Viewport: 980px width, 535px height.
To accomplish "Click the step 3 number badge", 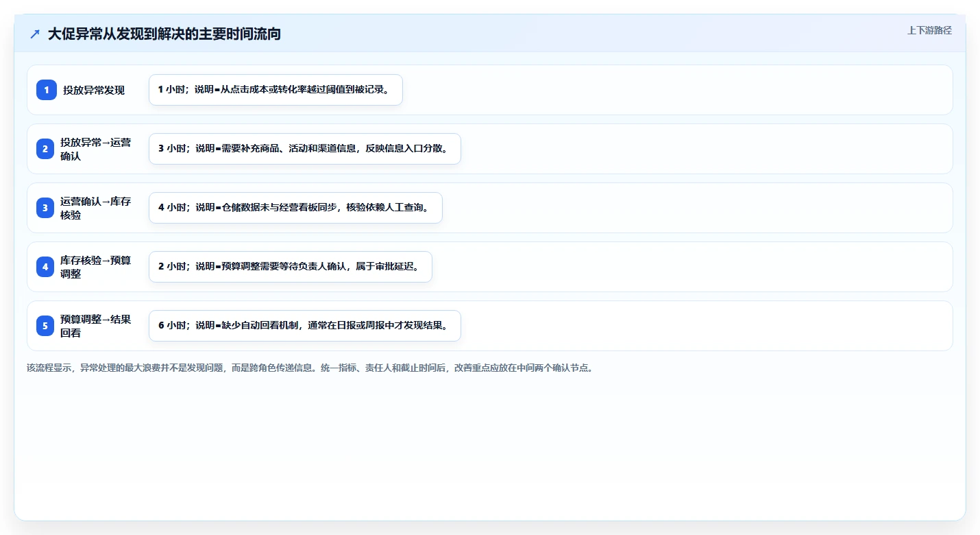I will [x=45, y=208].
